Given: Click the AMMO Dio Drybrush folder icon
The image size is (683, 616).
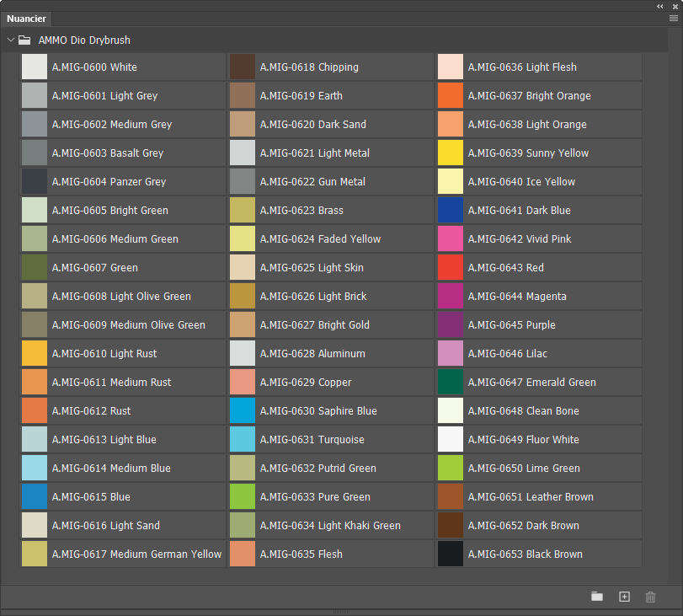Looking at the screenshot, I should coord(24,40).
